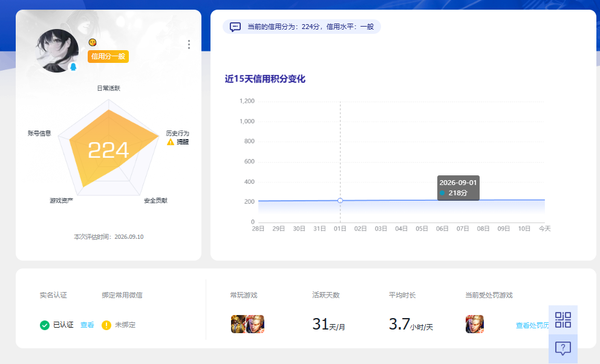The image size is (600, 364).
Task: Click the game icon under 当前受处罚游戏
Action: 474,324
